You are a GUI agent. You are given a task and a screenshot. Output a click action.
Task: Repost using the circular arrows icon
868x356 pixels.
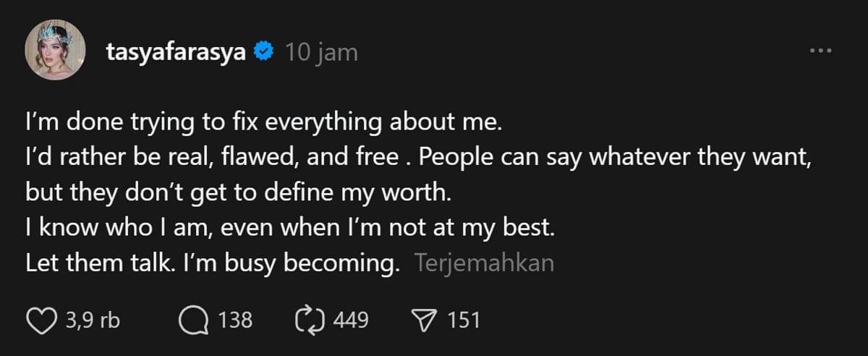click(x=310, y=320)
